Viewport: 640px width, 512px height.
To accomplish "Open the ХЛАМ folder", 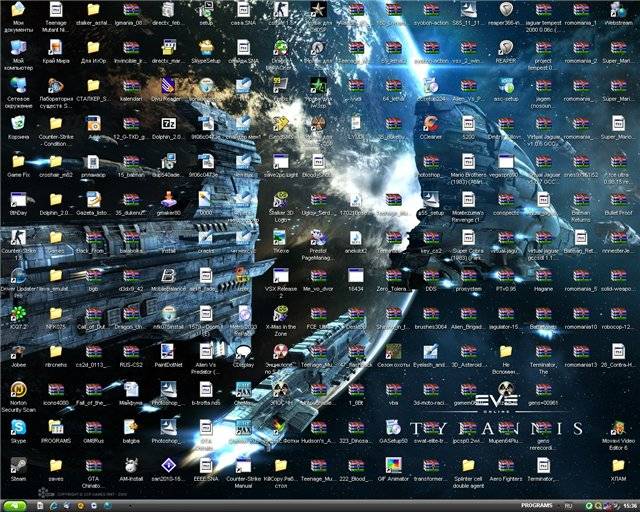I will pos(616,466).
